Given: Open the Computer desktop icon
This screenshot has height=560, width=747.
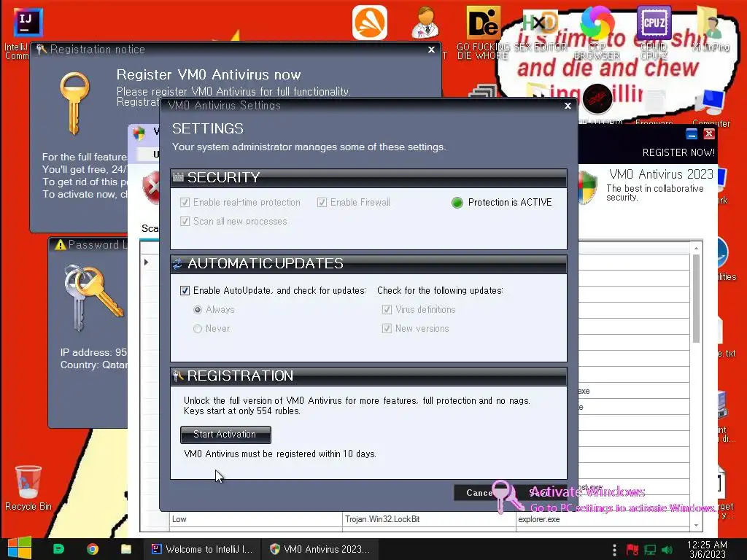Looking at the screenshot, I should (711, 102).
